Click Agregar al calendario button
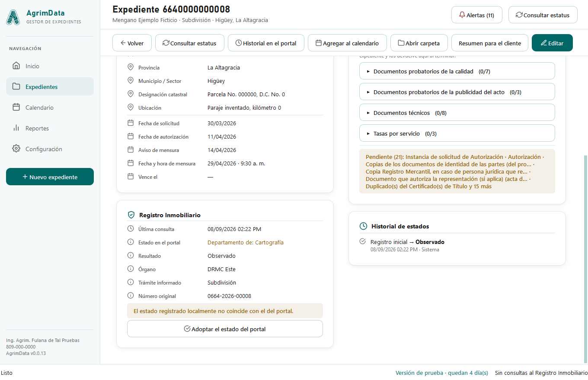The image size is (588, 380). point(347,43)
